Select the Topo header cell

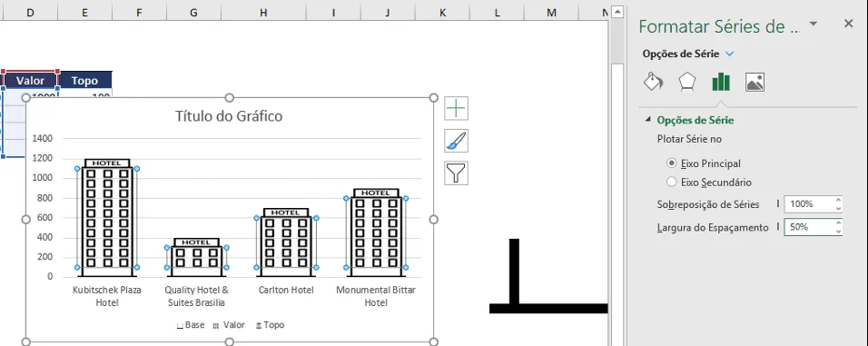(x=84, y=81)
